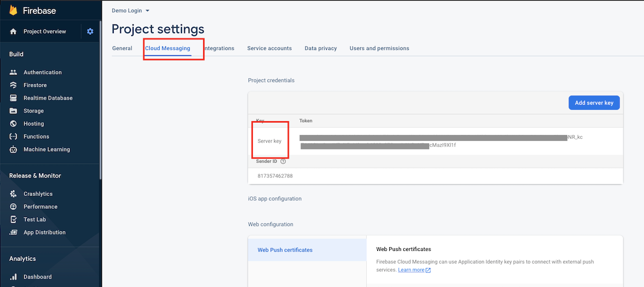Collapse the Release & Monitor section header
The width and height of the screenshot is (644, 287).
tap(35, 175)
